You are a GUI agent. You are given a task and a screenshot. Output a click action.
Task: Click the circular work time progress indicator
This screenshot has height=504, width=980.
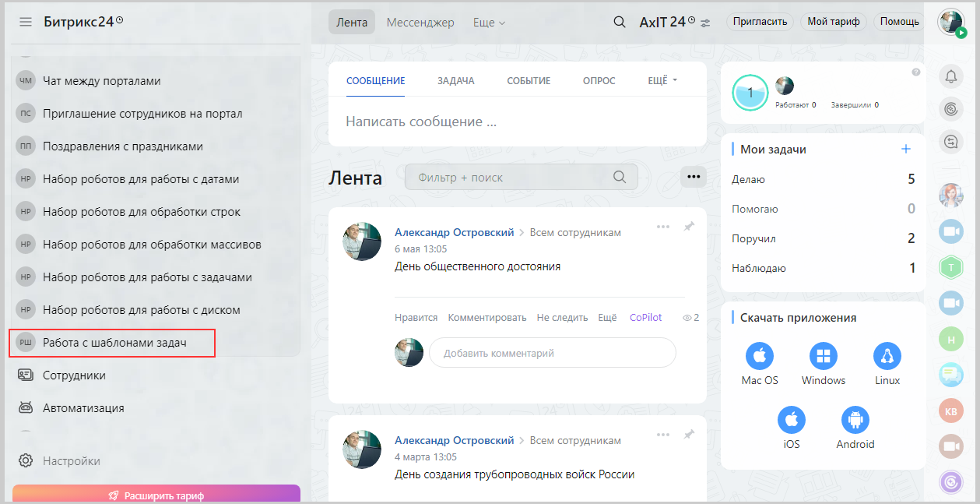coord(750,93)
